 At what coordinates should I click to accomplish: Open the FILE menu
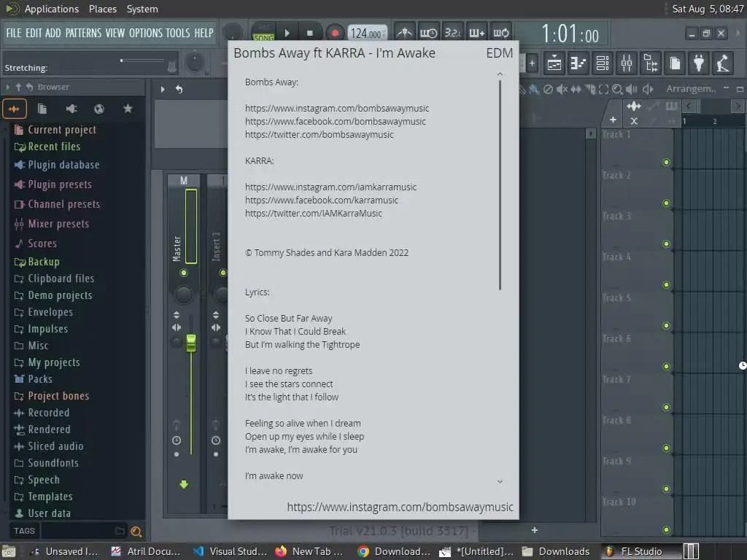[13, 33]
